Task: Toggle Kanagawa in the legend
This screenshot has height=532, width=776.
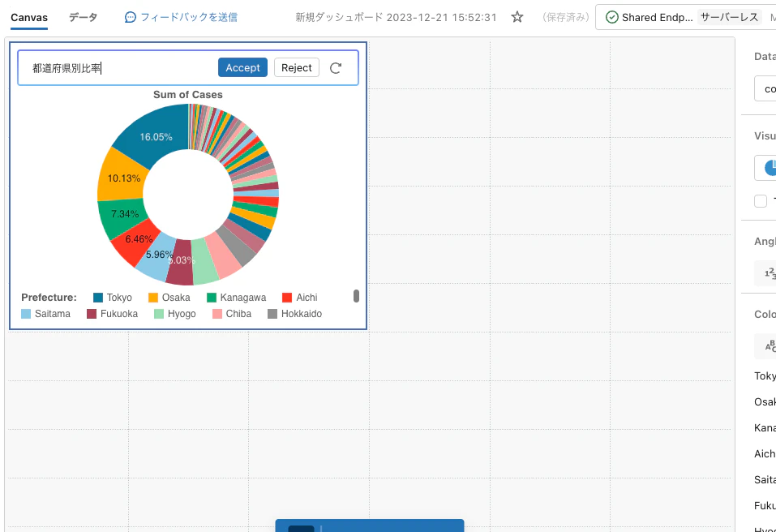Action: [x=237, y=298]
